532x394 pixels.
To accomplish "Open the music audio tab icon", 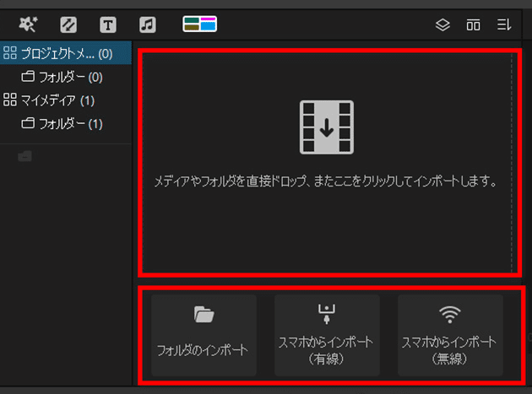I will point(147,24).
